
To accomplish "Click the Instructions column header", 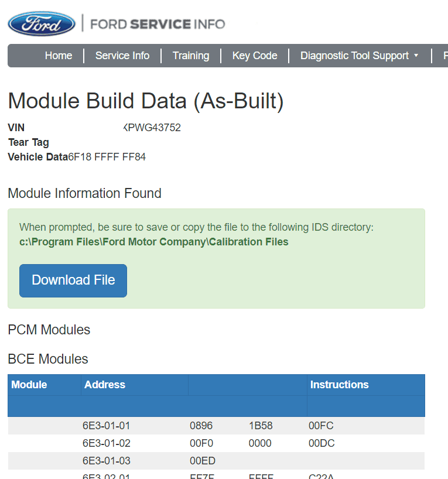I will pyautogui.click(x=339, y=385).
